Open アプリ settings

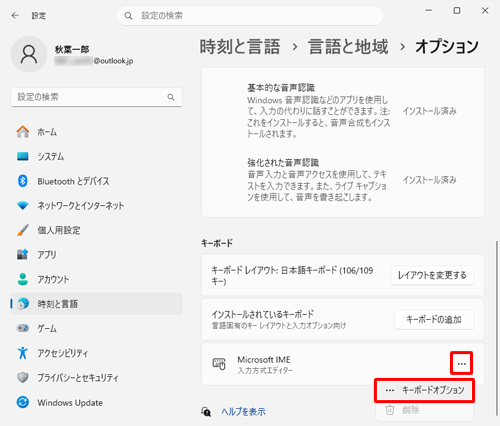point(97,255)
